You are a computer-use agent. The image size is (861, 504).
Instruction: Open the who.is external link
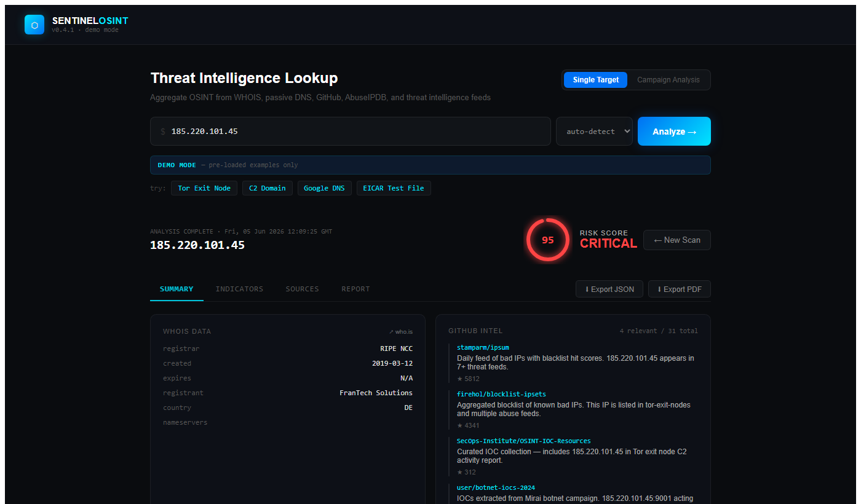401,331
